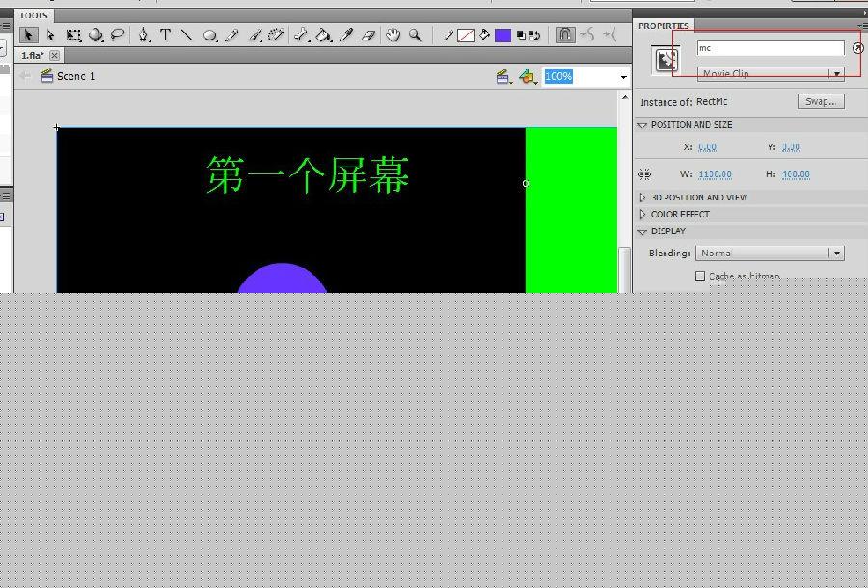The image size is (868, 588).
Task: Select the Pencil tool
Action: pos(231,36)
